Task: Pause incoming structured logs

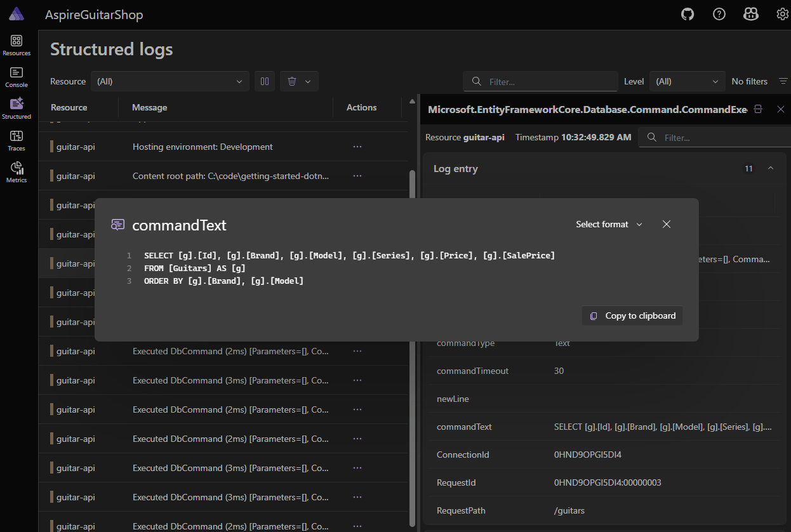Action: [265, 81]
